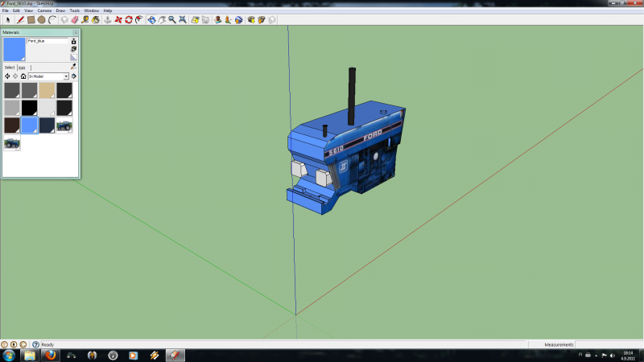Show the secondary selection pane

coord(73,42)
